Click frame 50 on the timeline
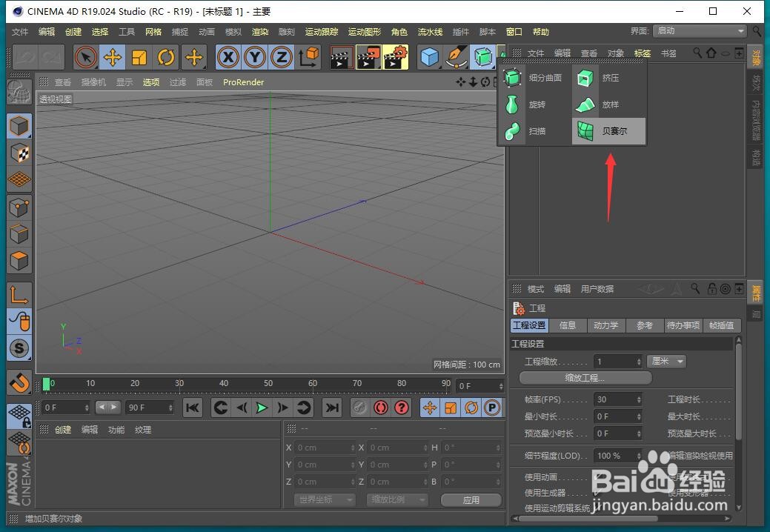This screenshot has height=532, width=770. click(x=268, y=383)
